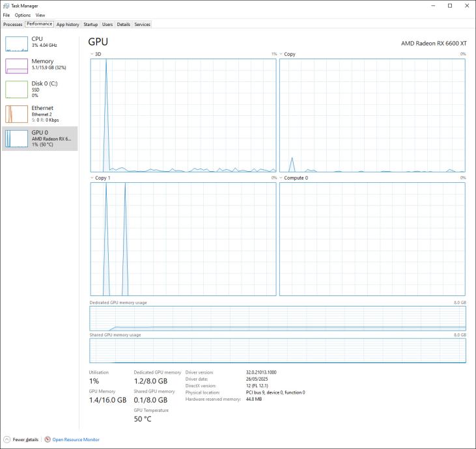Screen dimensions: 476x449
Task: Click the Dedicated GPU memory usage graph
Action: click(x=277, y=318)
